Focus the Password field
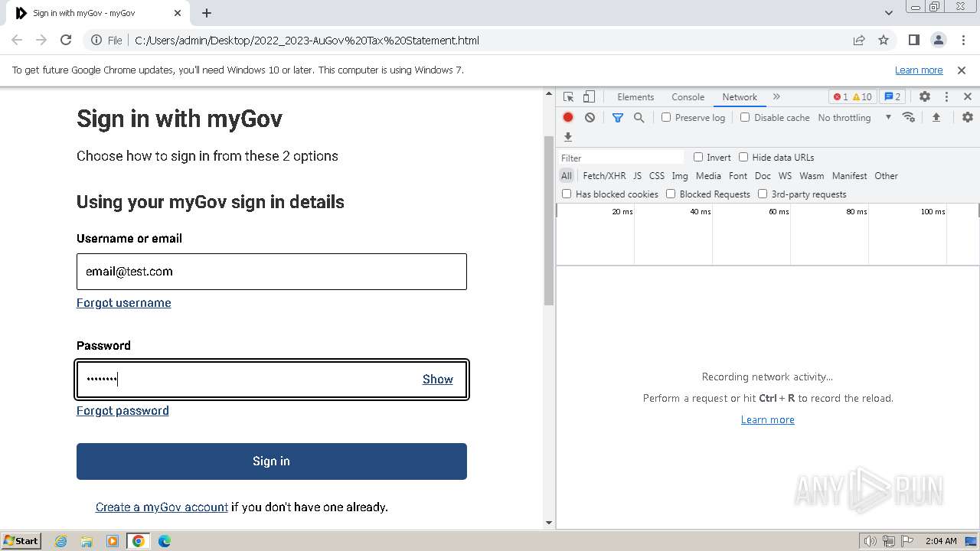The width and height of the screenshot is (980, 551). click(x=272, y=380)
